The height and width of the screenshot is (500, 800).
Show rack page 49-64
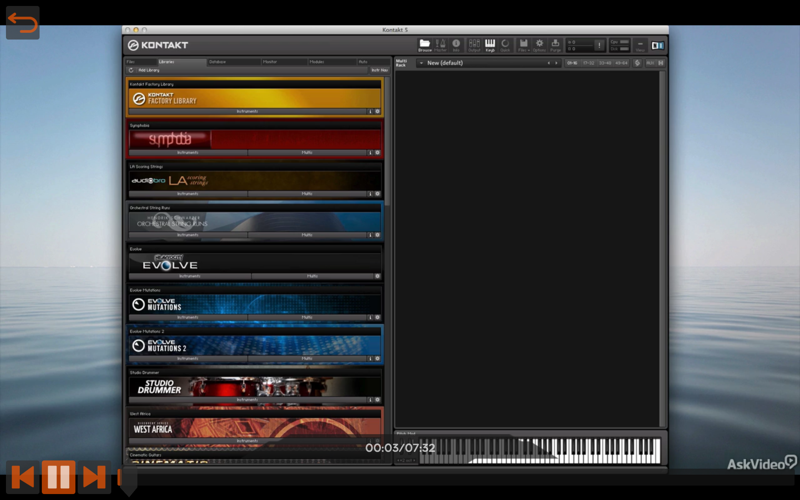pyautogui.click(x=621, y=63)
